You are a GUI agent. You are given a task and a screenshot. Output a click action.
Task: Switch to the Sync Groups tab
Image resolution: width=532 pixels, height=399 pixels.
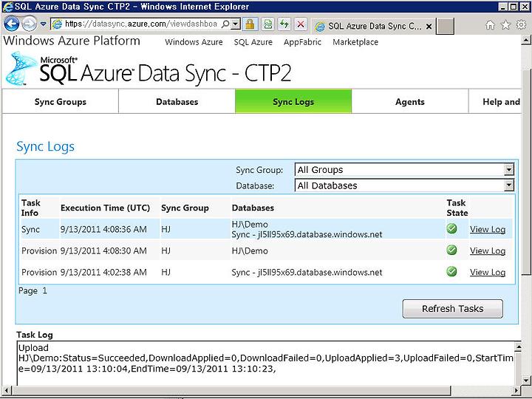click(x=61, y=101)
